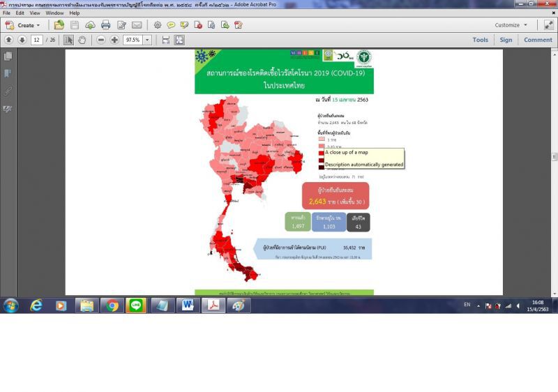Go to previous page with up arrow
This screenshot has height=392, width=558.
pyautogui.click(x=9, y=40)
